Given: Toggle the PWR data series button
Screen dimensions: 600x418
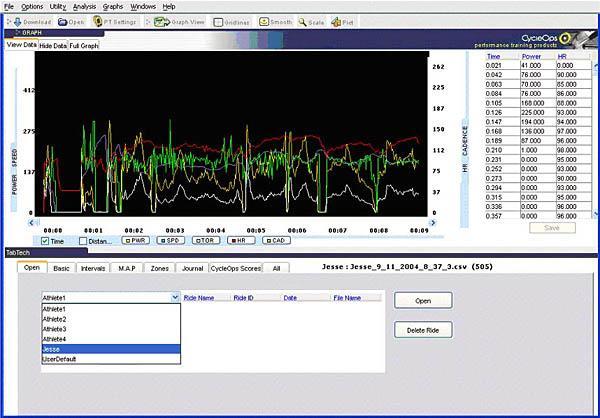Looking at the screenshot, I should tap(135, 241).
